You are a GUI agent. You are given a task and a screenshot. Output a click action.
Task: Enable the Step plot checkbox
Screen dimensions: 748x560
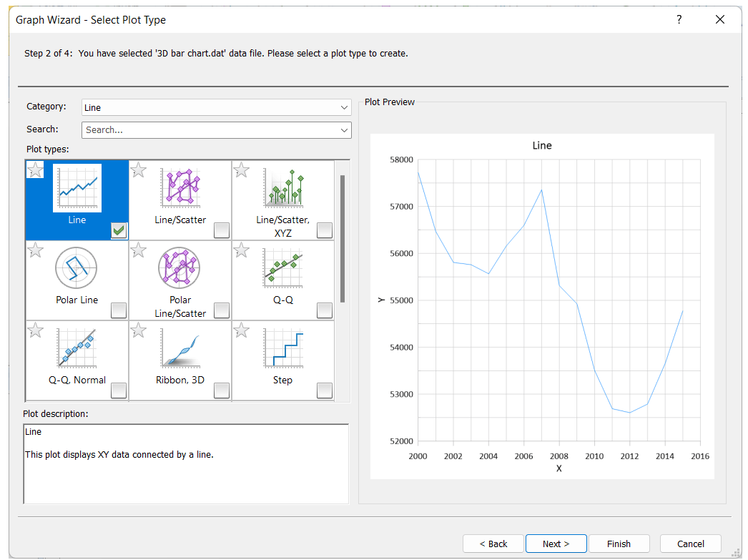(x=325, y=390)
